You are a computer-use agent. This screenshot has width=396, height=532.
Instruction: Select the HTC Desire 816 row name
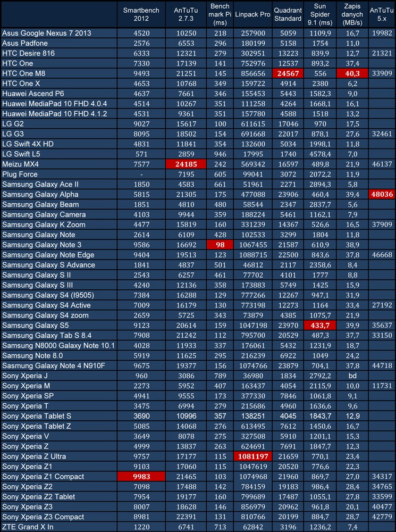[x=28, y=53]
